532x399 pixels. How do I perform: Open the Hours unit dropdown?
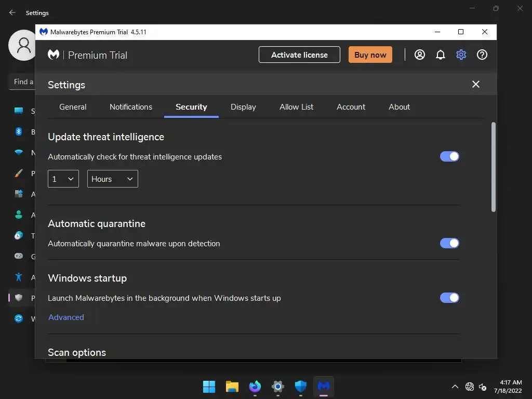coord(113,179)
